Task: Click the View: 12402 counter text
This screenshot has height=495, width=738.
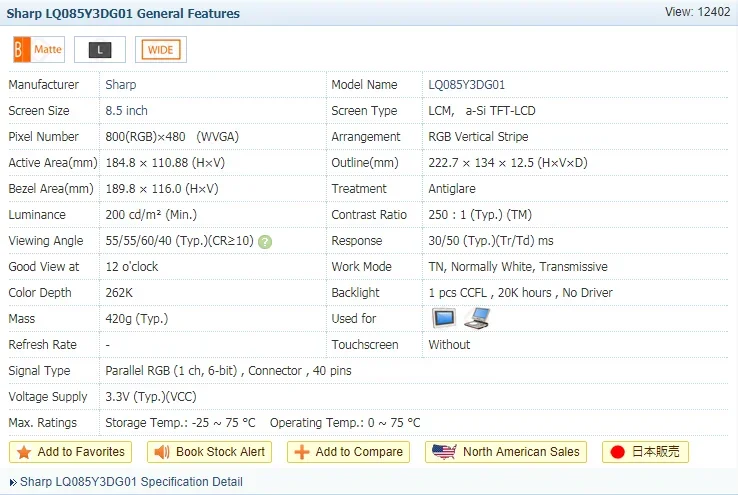Action: pos(697,12)
